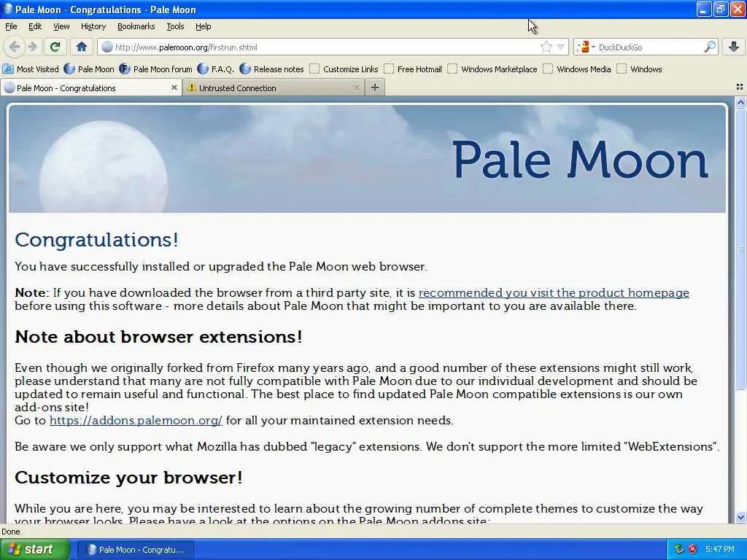Open the F.A.Q. bookmark
This screenshot has width=747, height=560.
pyautogui.click(x=216, y=69)
